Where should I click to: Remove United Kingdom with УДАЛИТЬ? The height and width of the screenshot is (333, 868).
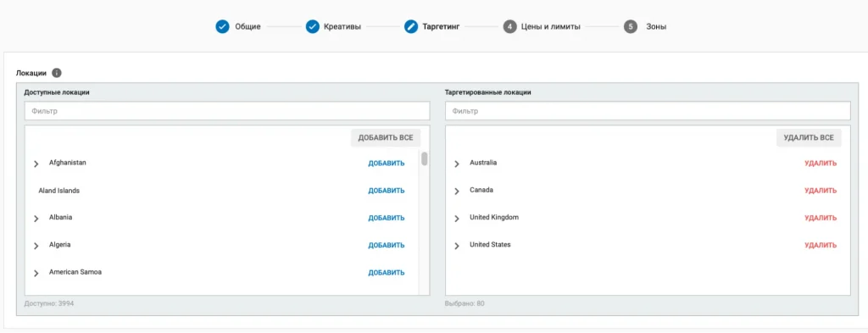tap(821, 218)
